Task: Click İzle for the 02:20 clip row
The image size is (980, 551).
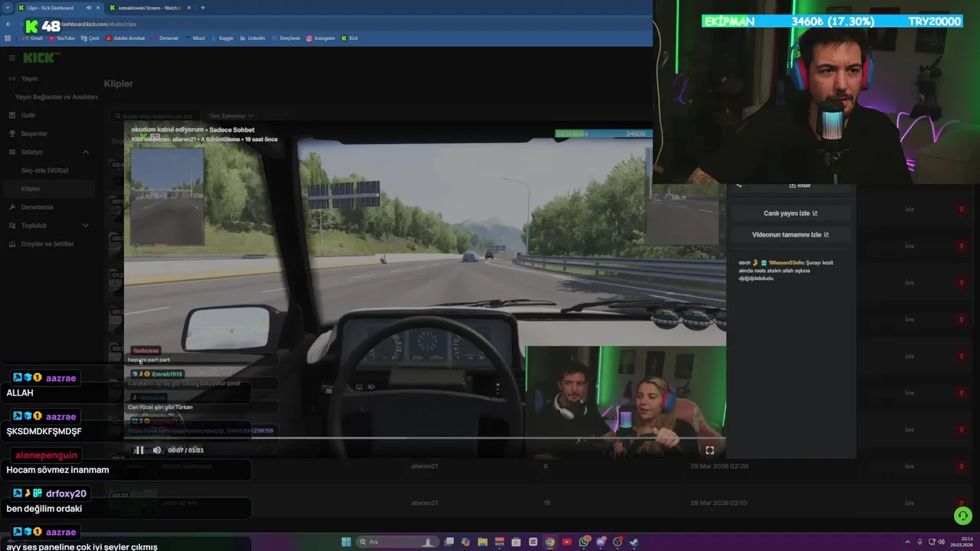Action: point(910,466)
